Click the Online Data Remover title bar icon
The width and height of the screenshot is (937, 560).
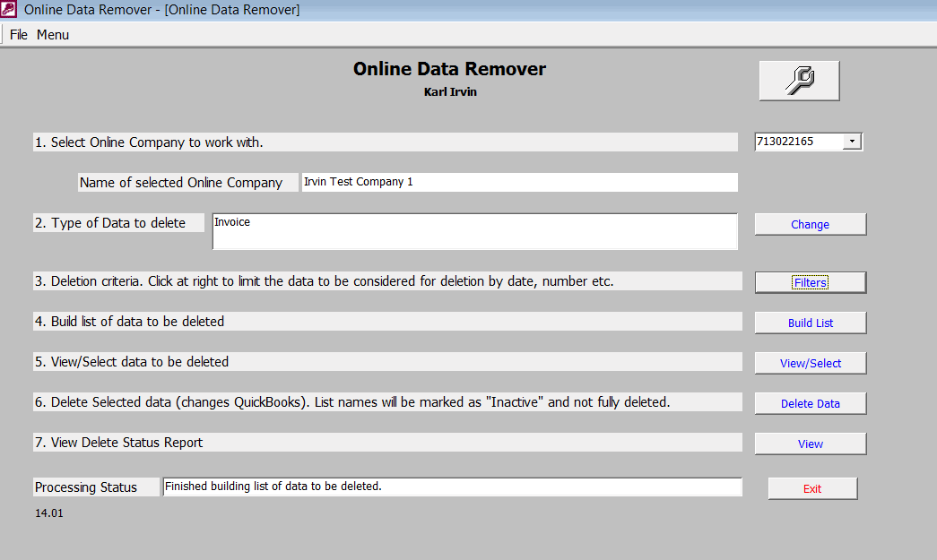pos(8,9)
